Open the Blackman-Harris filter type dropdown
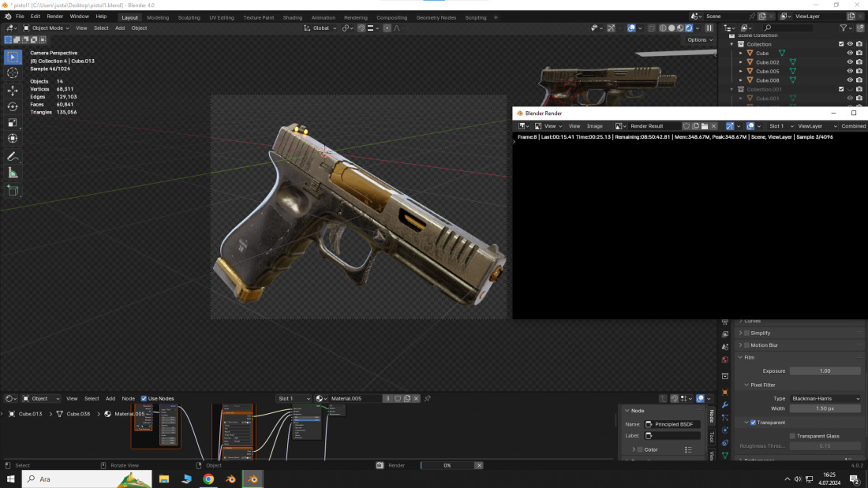Viewport: 868px width, 488px height. pos(825,398)
